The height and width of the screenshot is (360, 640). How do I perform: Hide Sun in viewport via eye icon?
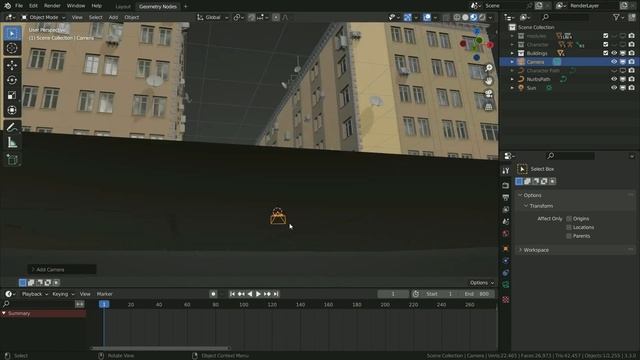coord(614,88)
